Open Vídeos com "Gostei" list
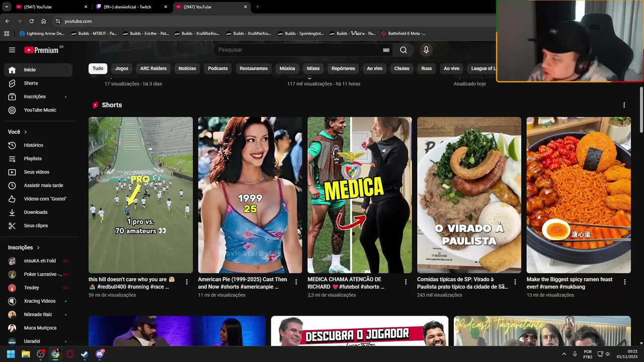This screenshot has height=362, width=644. click(38, 199)
